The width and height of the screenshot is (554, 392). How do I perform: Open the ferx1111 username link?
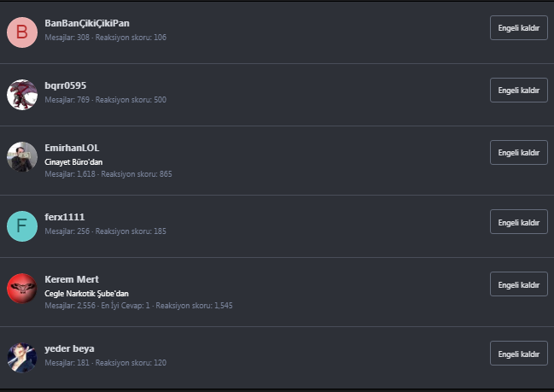pos(65,217)
